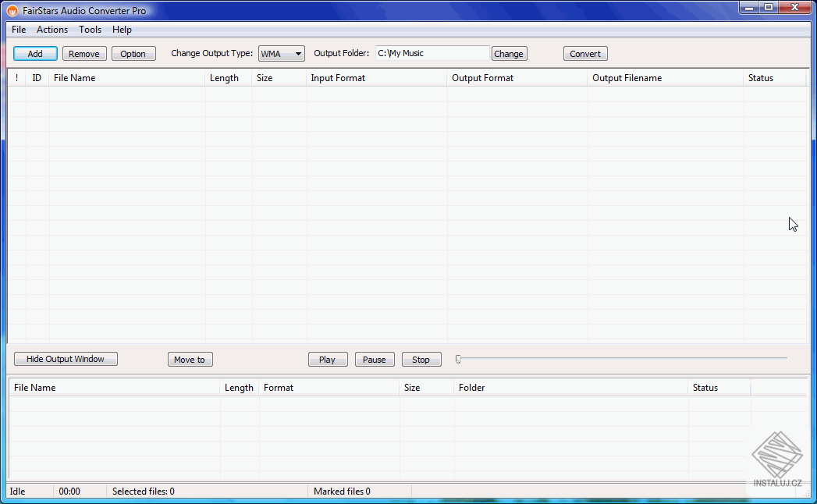Image resolution: width=817 pixels, height=504 pixels.
Task: Open the Tools menu
Action: coord(91,30)
